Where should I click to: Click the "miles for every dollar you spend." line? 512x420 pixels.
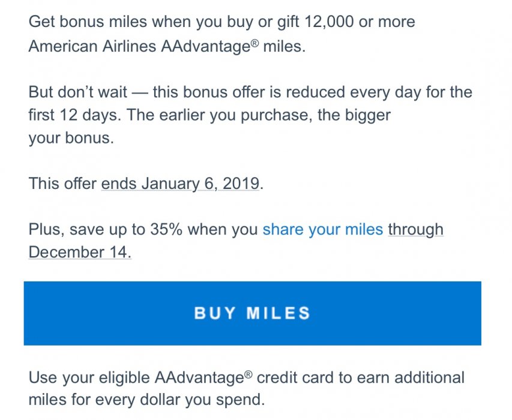(146, 400)
